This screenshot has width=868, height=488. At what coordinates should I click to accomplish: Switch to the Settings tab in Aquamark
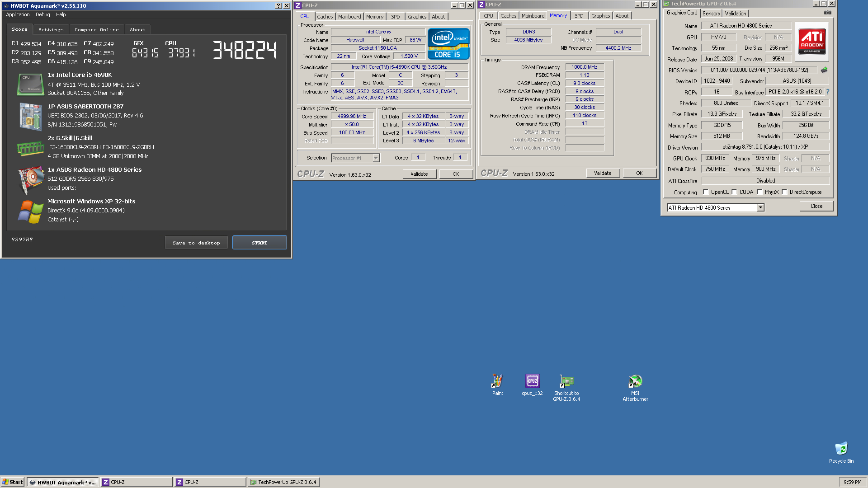[x=51, y=29]
